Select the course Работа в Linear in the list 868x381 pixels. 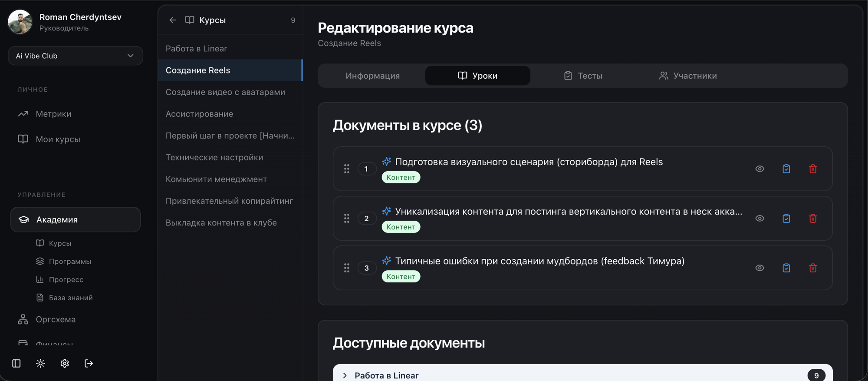[230, 49]
